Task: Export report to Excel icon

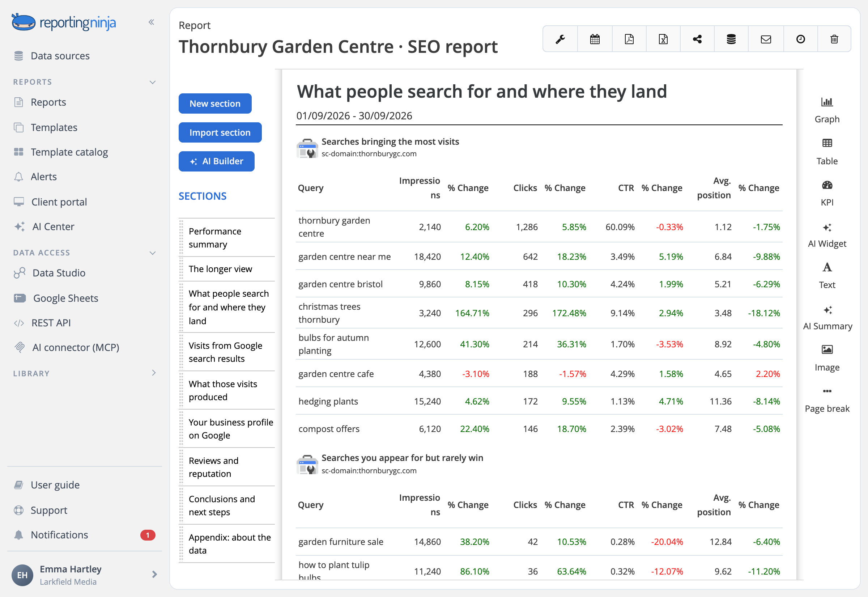Action: coord(663,39)
